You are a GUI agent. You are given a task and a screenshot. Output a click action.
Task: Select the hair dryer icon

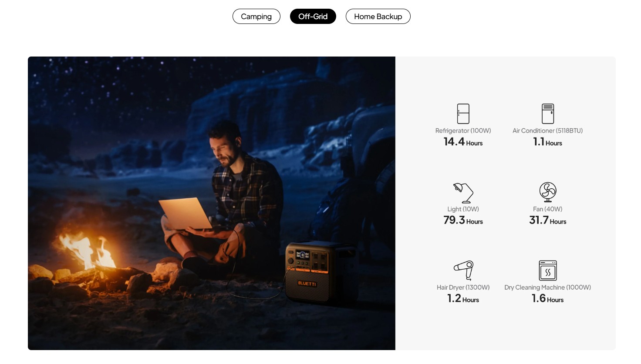[x=463, y=270]
